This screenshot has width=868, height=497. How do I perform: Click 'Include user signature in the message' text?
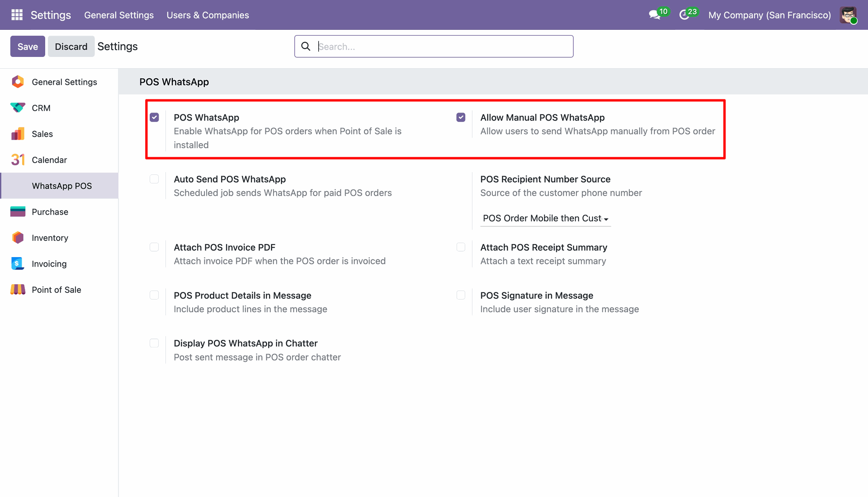(x=560, y=309)
